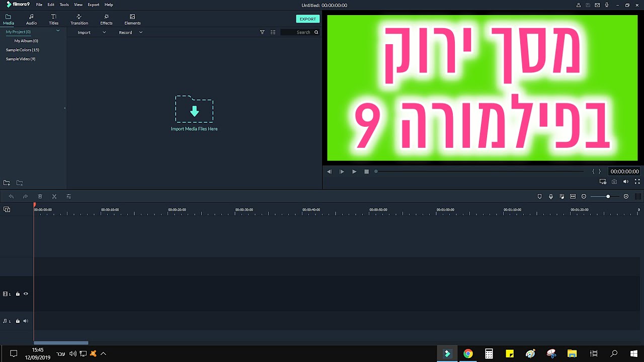Open the grid view options dropdown
Image resolution: width=644 pixels, height=362 pixels.
(273, 32)
